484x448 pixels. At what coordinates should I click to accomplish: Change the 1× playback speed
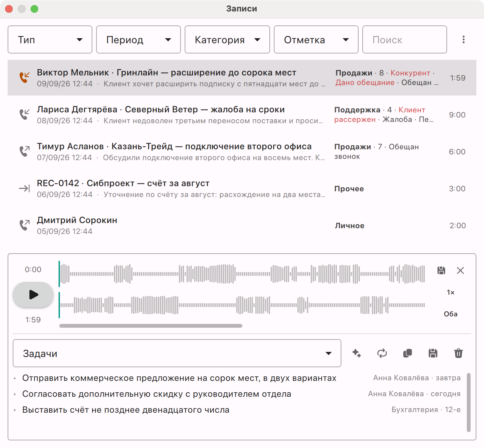point(451,292)
